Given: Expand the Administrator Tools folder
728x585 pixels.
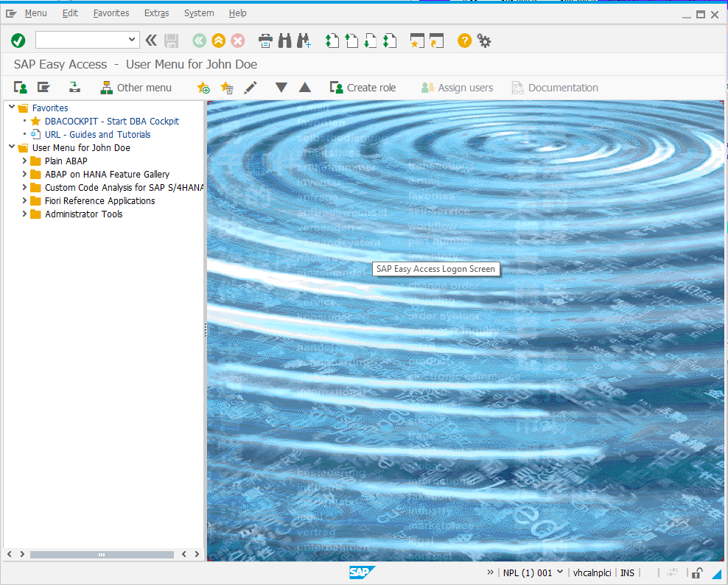Looking at the screenshot, I should pos(24,214).
